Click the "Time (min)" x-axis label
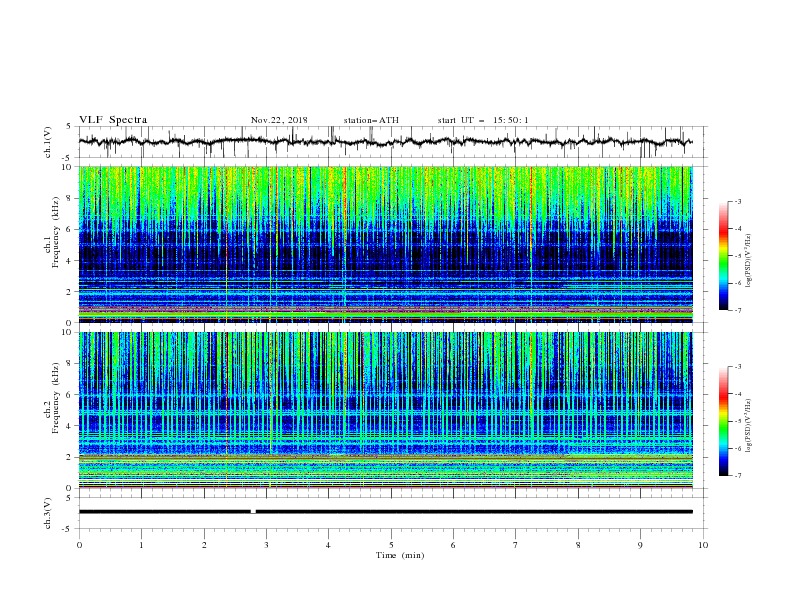 click(400, 555)
